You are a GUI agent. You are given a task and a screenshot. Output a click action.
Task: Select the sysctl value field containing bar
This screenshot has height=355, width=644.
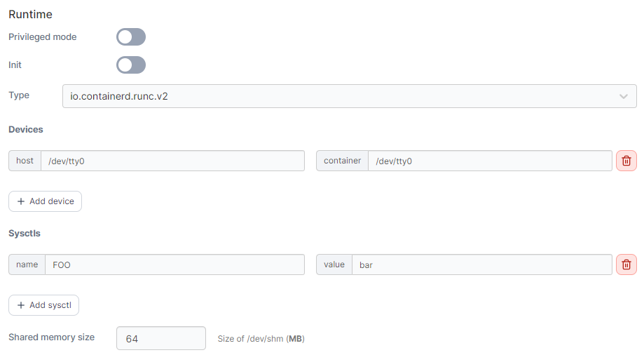coord(481,264)
